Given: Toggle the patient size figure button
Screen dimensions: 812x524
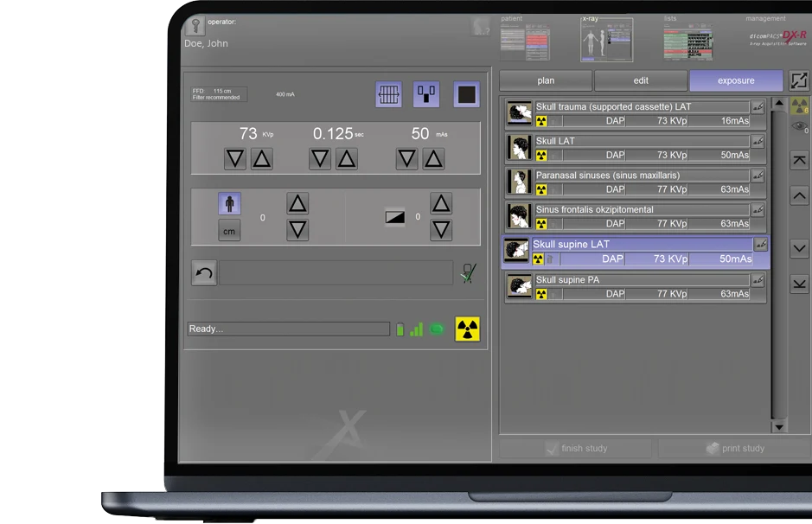Looking at the screenshot, I should (x=229, y=205).
